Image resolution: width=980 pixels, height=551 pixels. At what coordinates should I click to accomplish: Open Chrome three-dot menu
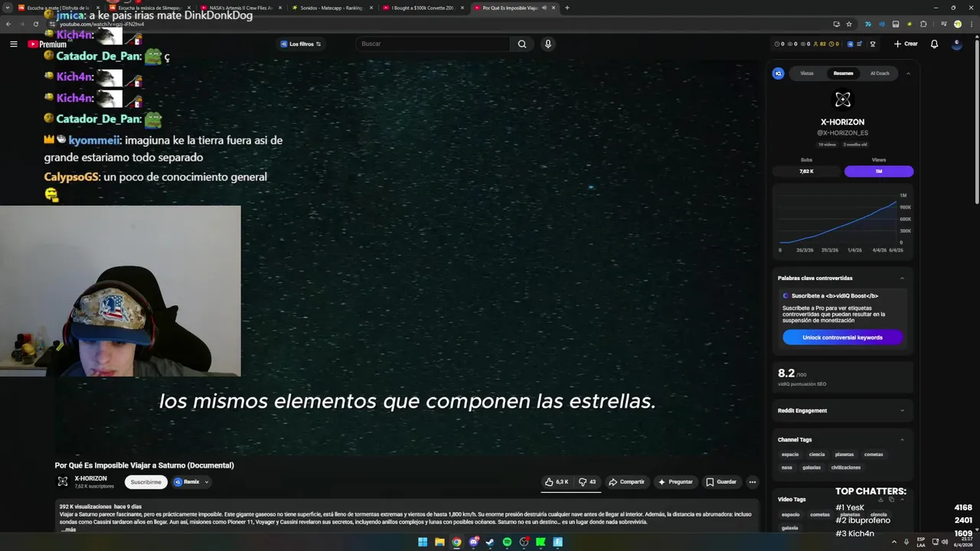click(972, 24)
